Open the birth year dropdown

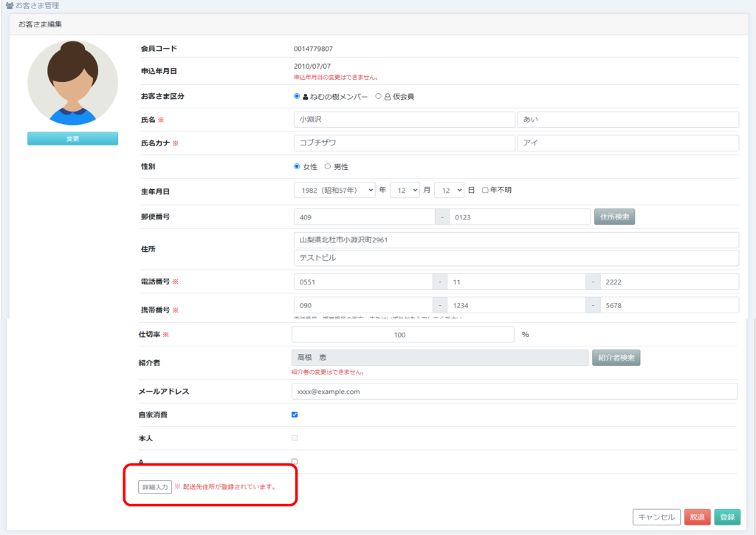click(334, 190)
